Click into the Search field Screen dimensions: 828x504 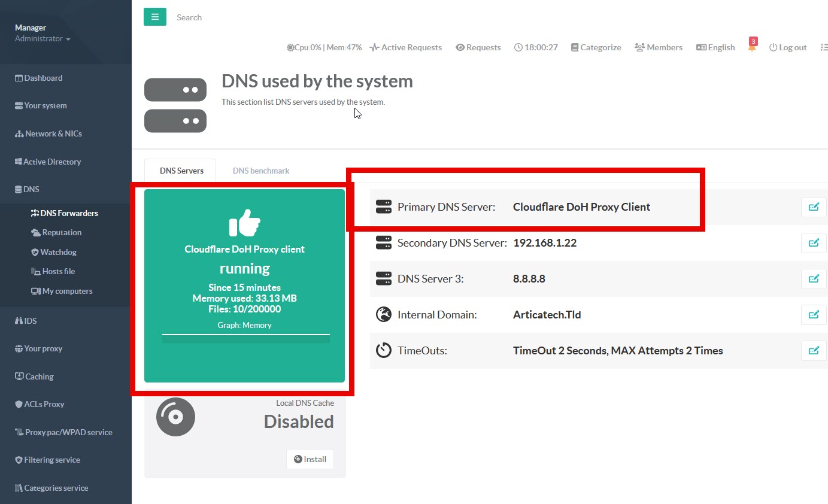pos(239,17)
